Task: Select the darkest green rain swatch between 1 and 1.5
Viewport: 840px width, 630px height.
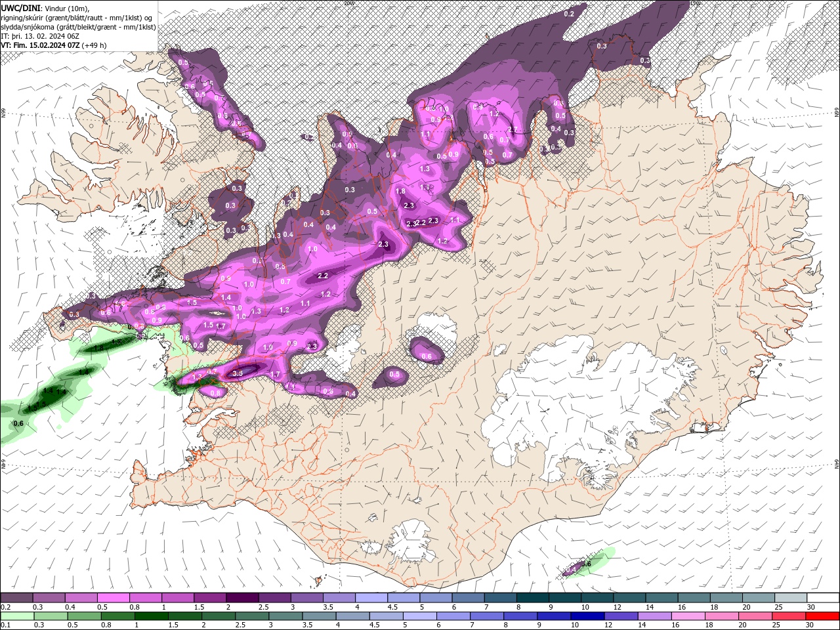Action: tap(152, 616)
